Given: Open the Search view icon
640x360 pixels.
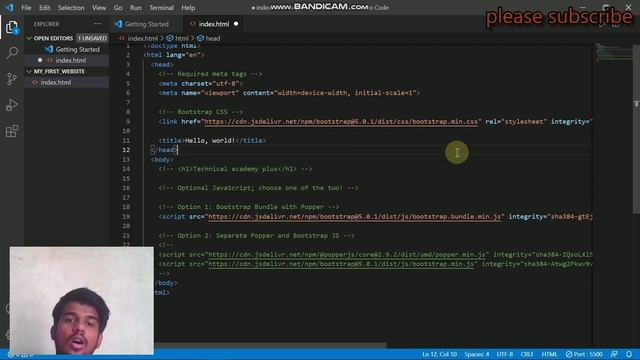Looking at the screenshot, I should point(12,53).
